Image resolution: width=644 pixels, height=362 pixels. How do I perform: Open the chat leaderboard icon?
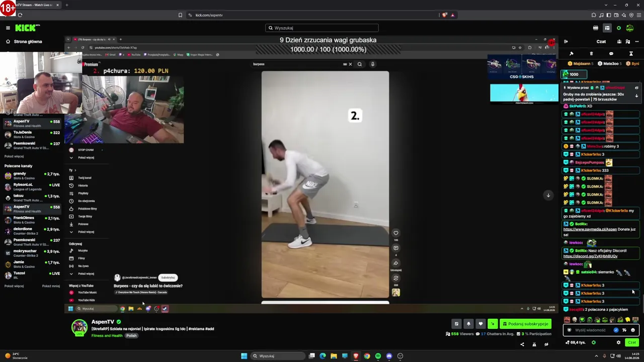pos(619,42)
